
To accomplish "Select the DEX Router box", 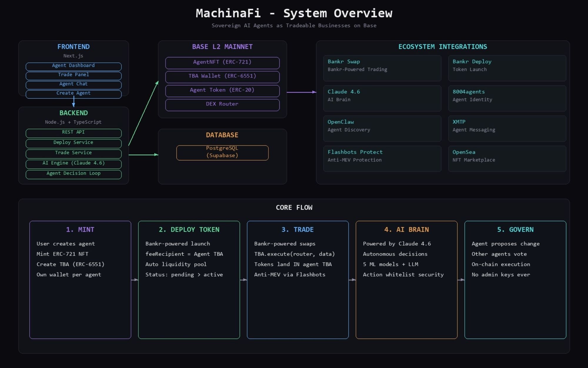I will tap(222, 105).
